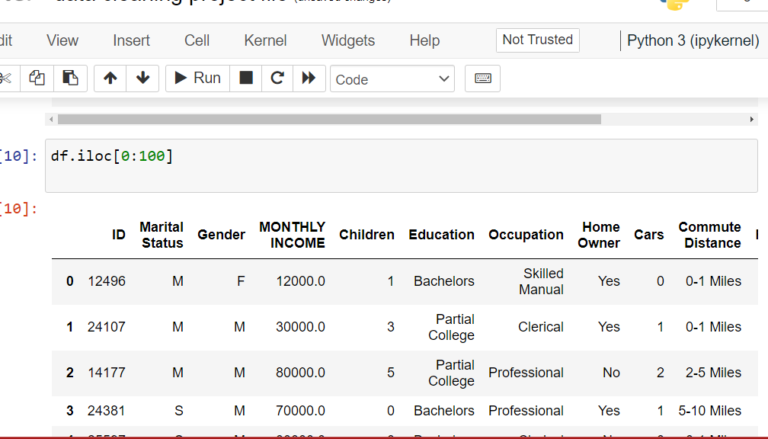Interrupt the kernel with the stop icon
768x439 pixels.
(245, 78)
